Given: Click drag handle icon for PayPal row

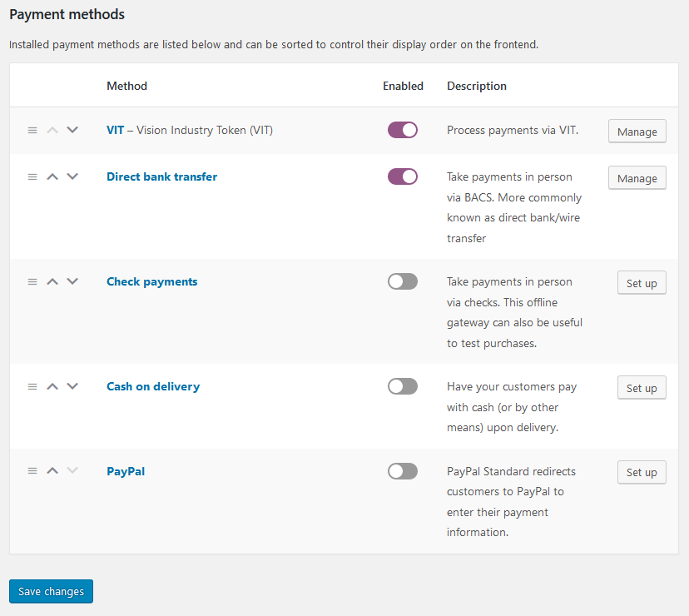Looking at the screenshot, I should pos(32,471).
